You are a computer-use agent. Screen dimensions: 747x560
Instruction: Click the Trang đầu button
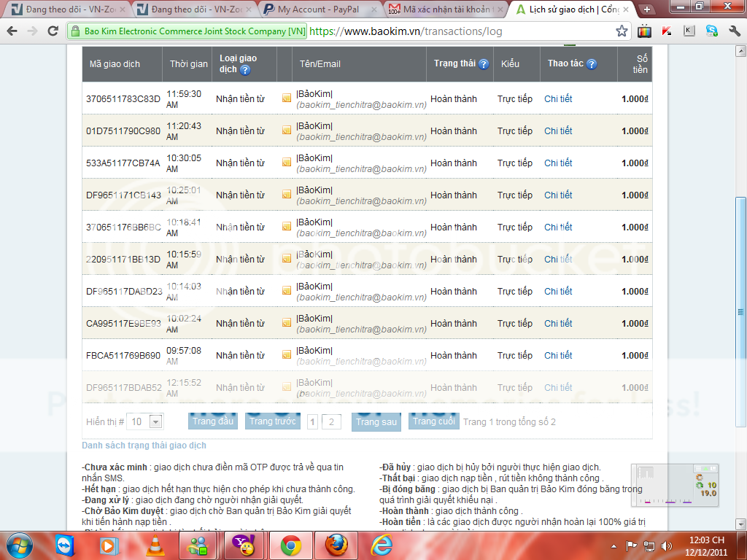coord(213,421)
